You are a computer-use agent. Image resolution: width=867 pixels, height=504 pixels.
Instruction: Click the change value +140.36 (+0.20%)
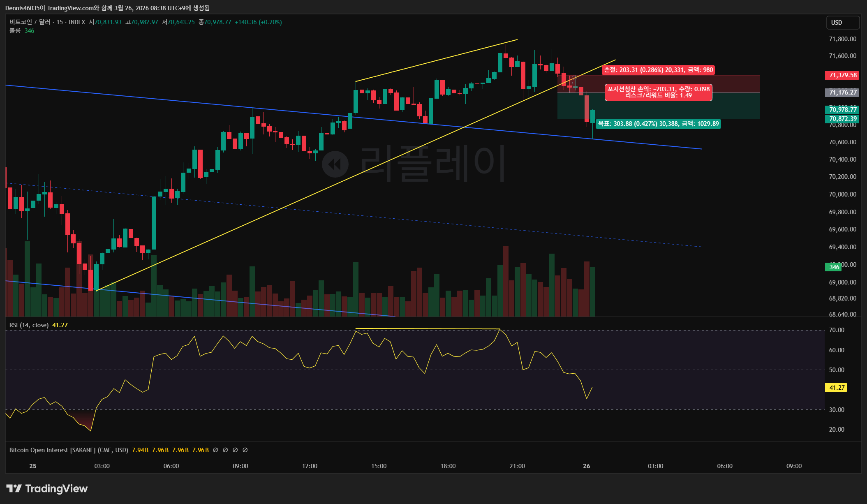(258, 22)
